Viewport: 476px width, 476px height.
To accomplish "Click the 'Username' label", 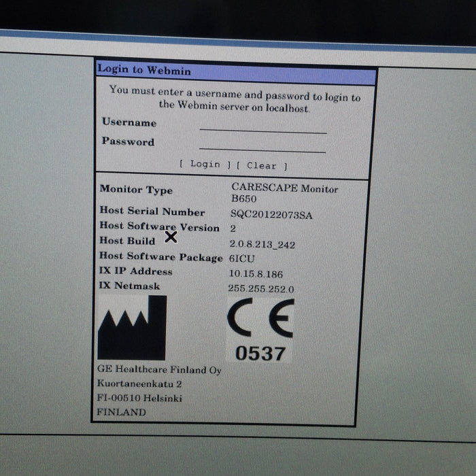I will pyautogui.click(x=129, y=122).
